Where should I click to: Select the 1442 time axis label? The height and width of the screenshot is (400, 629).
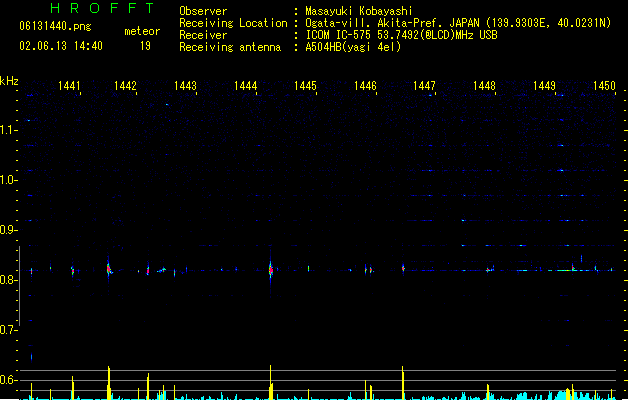point(125,85)
